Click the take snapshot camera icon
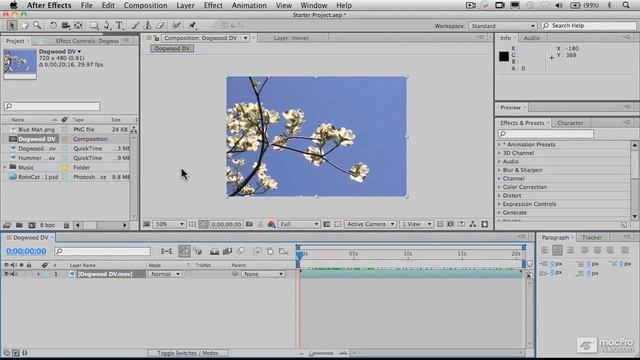Viewport: 640px width, 360px height. [x=249, y=224]
